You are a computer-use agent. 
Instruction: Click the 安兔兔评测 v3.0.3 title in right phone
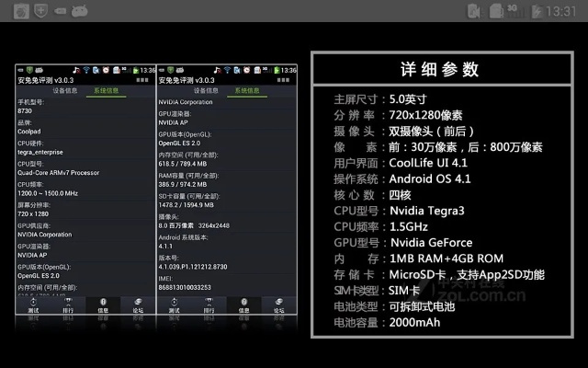187,80
